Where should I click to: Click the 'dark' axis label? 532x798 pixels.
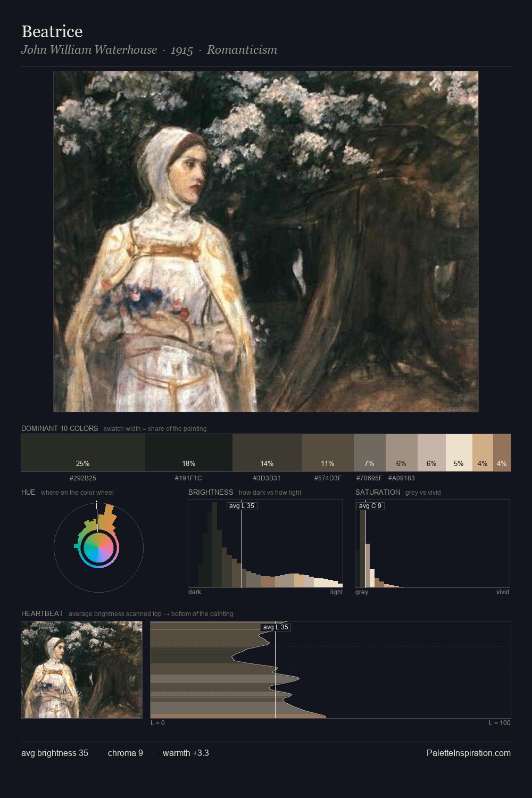point(195,592)
